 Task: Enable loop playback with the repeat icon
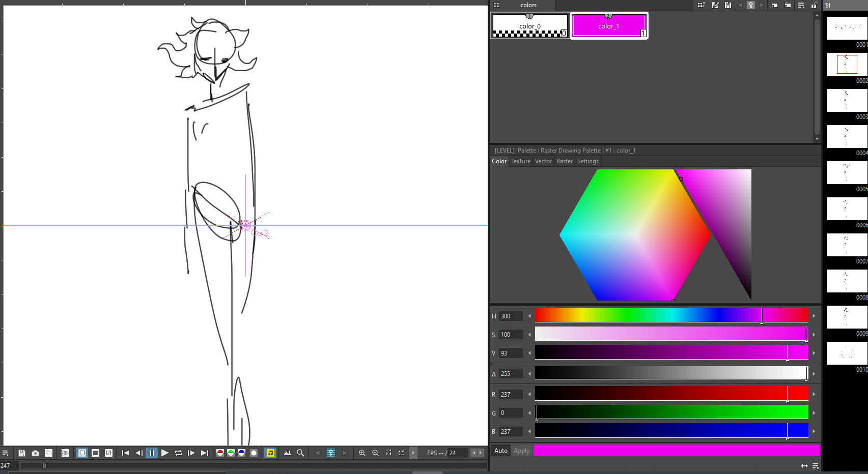click(x=178, y=453)
